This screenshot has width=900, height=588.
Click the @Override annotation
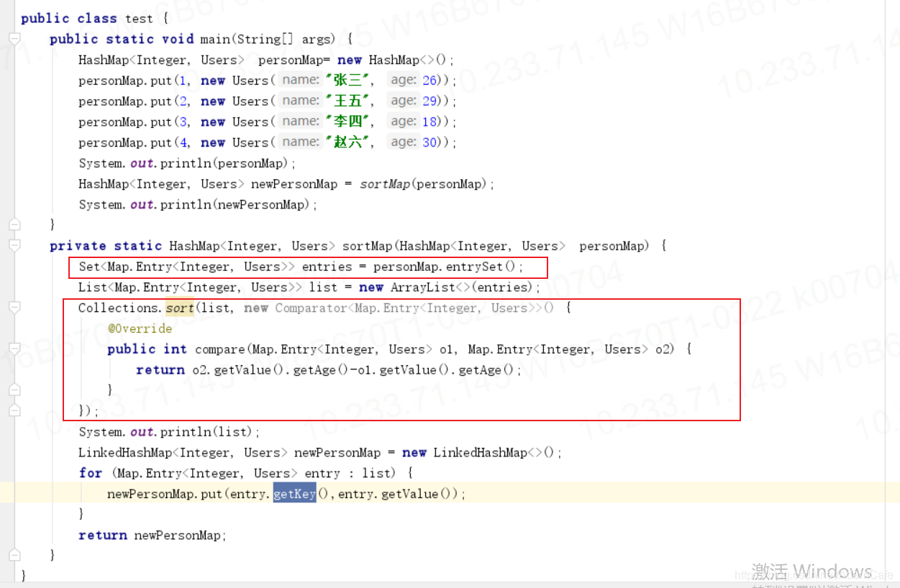click(x=140, y=329)
